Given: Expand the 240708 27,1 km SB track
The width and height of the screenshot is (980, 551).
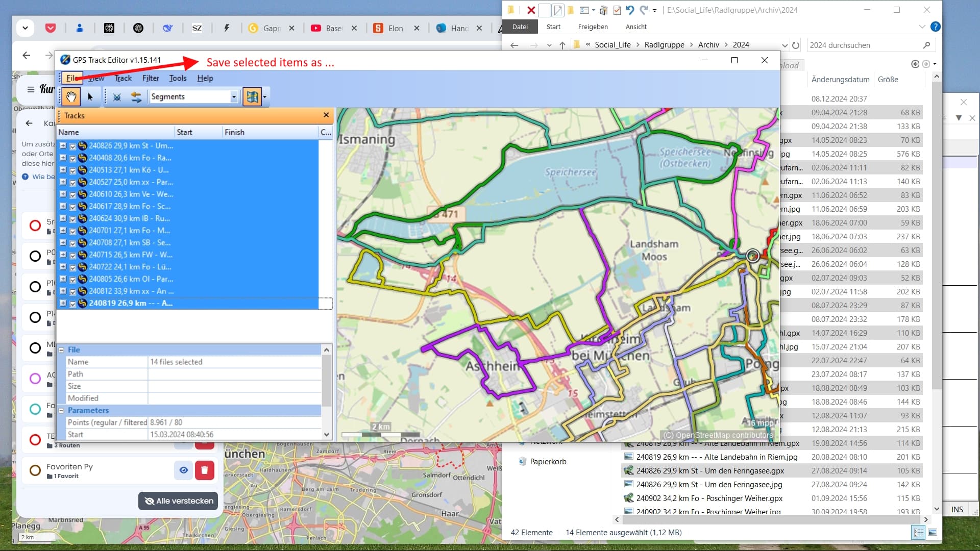Looking at the screenshot, I should coord(63,242).
